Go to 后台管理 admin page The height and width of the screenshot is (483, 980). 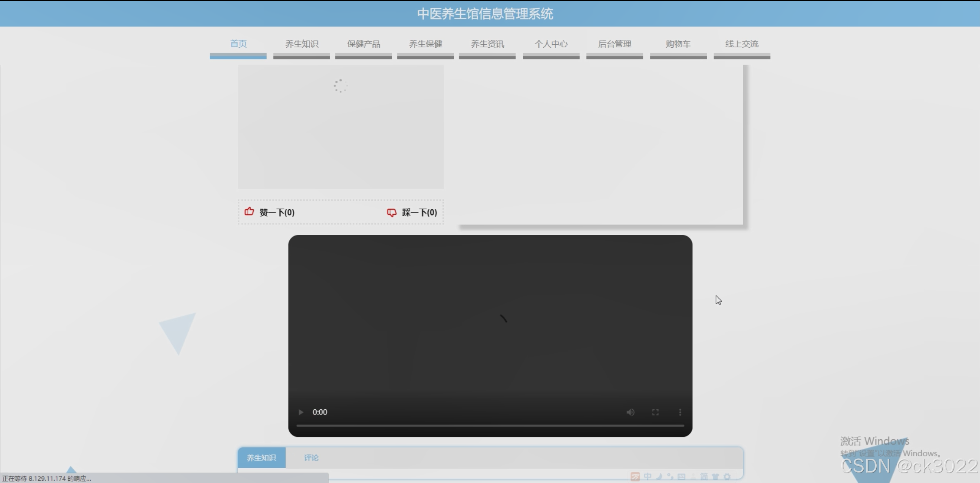tap(614, 44)
